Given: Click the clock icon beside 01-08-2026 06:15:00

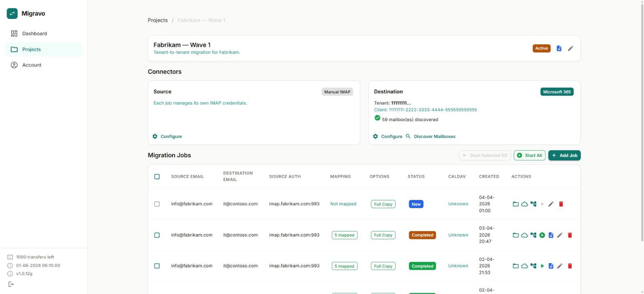Looking at the screenshot, I should [x=10, y=266].
